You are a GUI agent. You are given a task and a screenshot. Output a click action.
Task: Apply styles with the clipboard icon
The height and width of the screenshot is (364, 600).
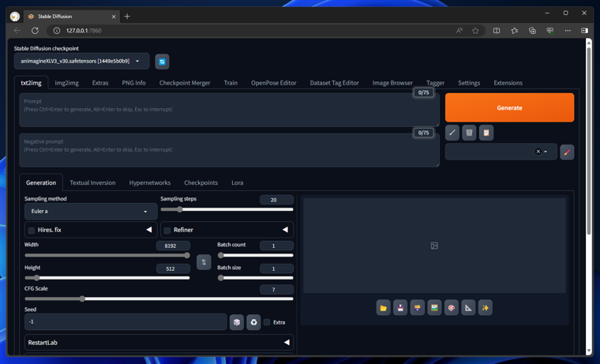point(486,133)
